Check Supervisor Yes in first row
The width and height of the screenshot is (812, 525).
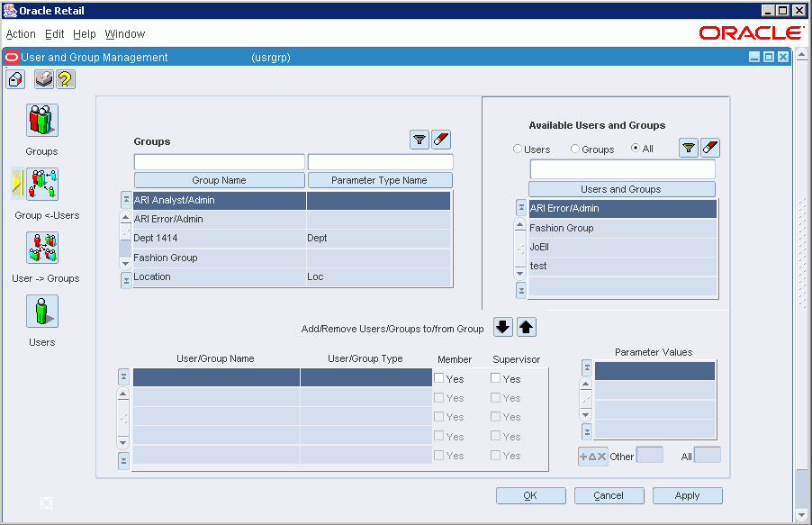tap(496, 378)
